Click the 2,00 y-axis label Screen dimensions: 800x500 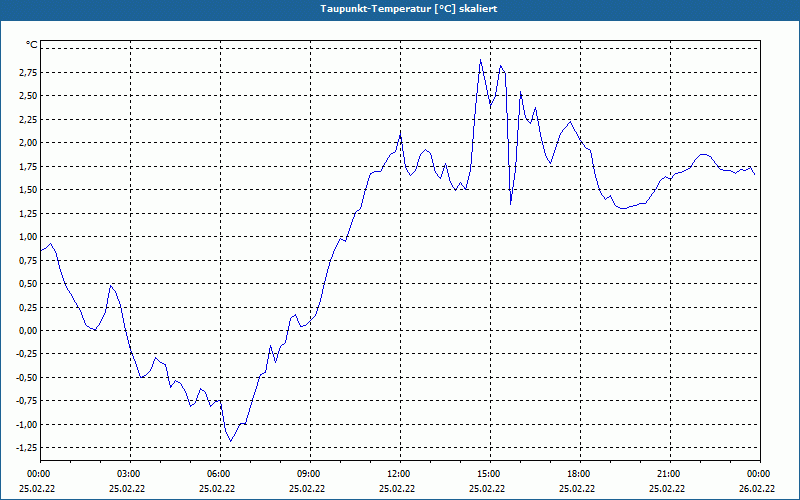[x=29, y=143]
